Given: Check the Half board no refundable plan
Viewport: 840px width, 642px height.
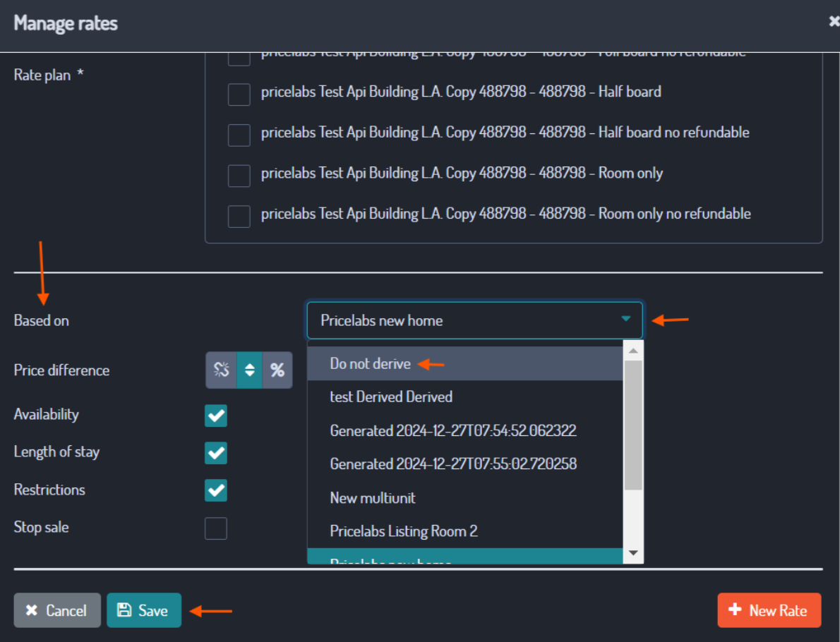Looking at the screenshot, I should point(239,135).
